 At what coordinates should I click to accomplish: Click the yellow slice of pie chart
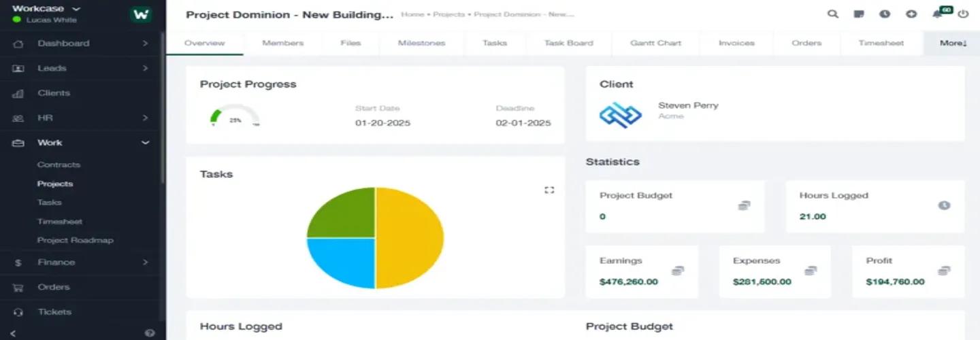[409, 238]
